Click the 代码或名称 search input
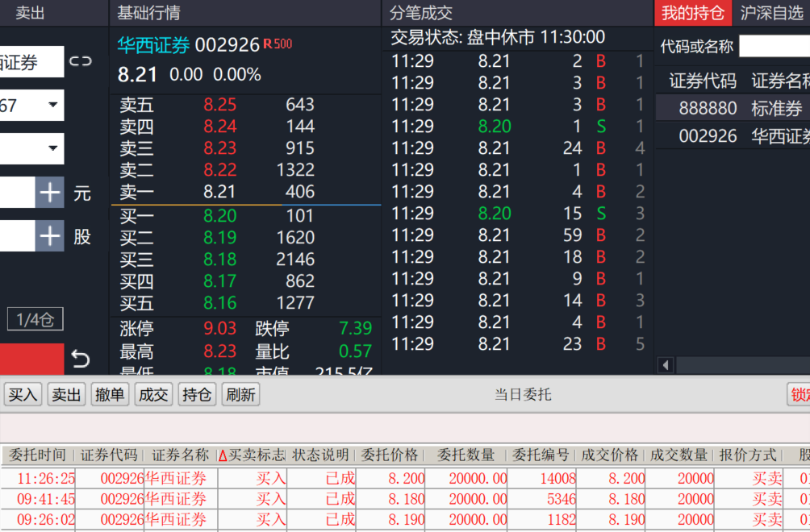 (775, 47)
